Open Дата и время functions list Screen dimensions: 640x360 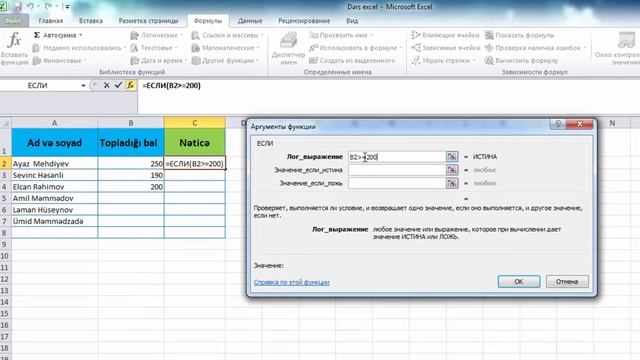(x=158, y=60)
